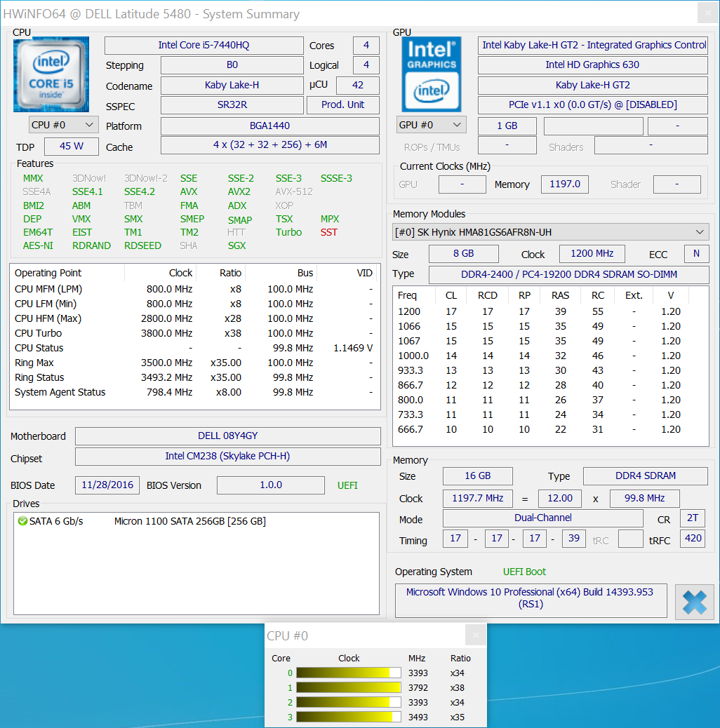Click the module size 8 GB field
720x728 pixels.
pyautogui.click(x=464, y=253)
